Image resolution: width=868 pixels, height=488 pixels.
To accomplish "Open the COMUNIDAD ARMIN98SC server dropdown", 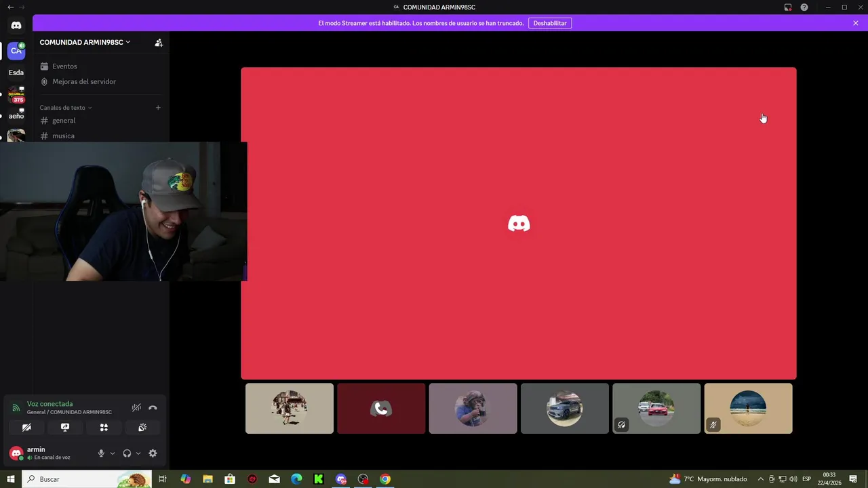I will [85, 42].
